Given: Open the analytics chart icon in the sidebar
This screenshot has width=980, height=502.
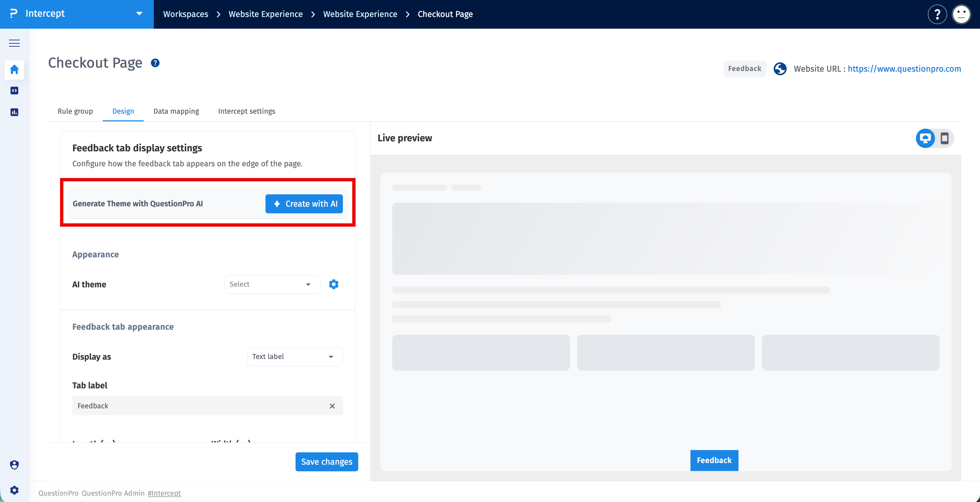Looking at the screenshot, I should pos(14,112).
